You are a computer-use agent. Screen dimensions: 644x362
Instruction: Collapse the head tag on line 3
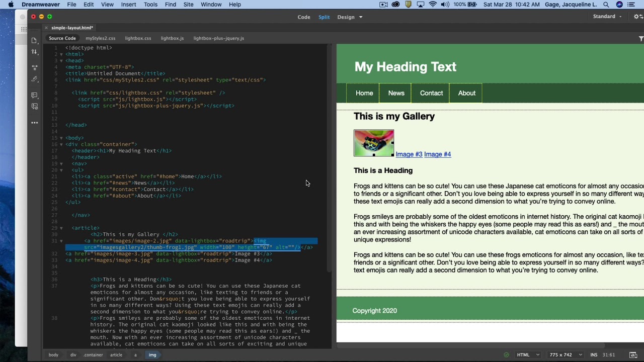coord(61,61)
